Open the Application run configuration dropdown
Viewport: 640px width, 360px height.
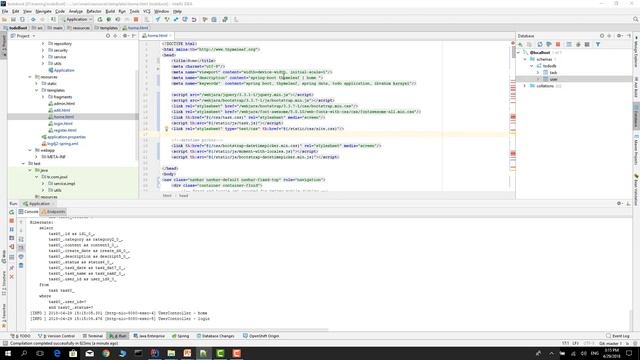pyautogui.click(x=76, y=20)
